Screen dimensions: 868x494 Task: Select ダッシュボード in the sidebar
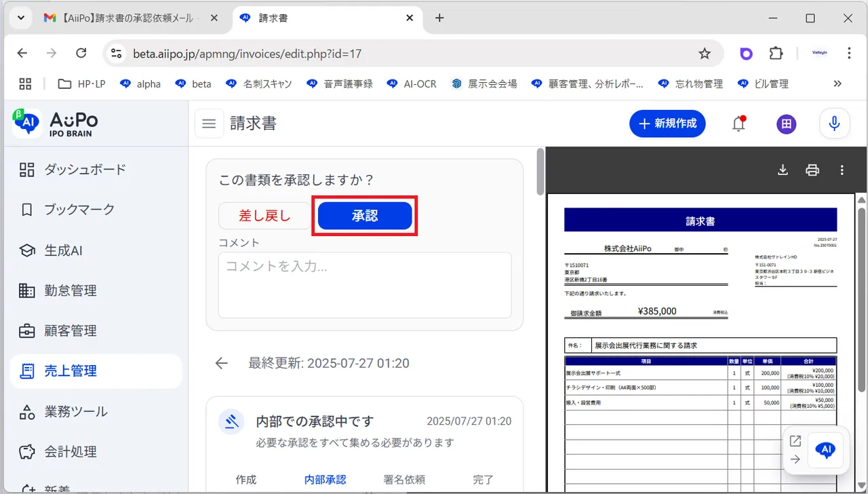click(96, 170)
